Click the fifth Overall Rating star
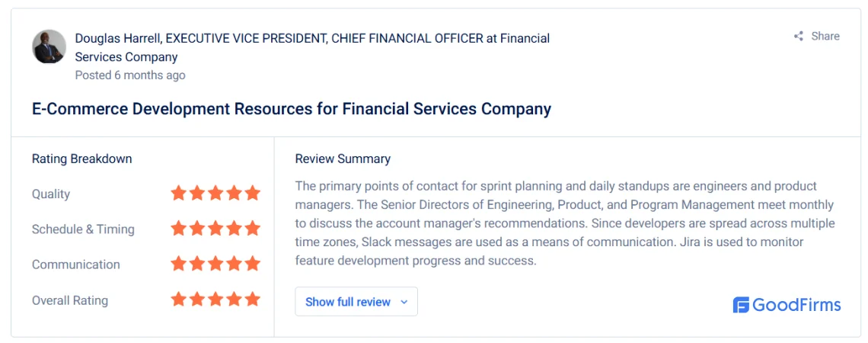Screen dimensions: 868x343 pos(253,300)
